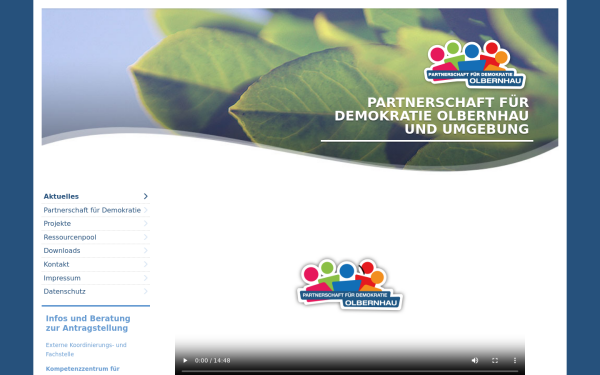This screenshot has height=375, width=600.
Task: Open Partnerschaft für Demokratie menu item
Action: click(x=96, y=210)
